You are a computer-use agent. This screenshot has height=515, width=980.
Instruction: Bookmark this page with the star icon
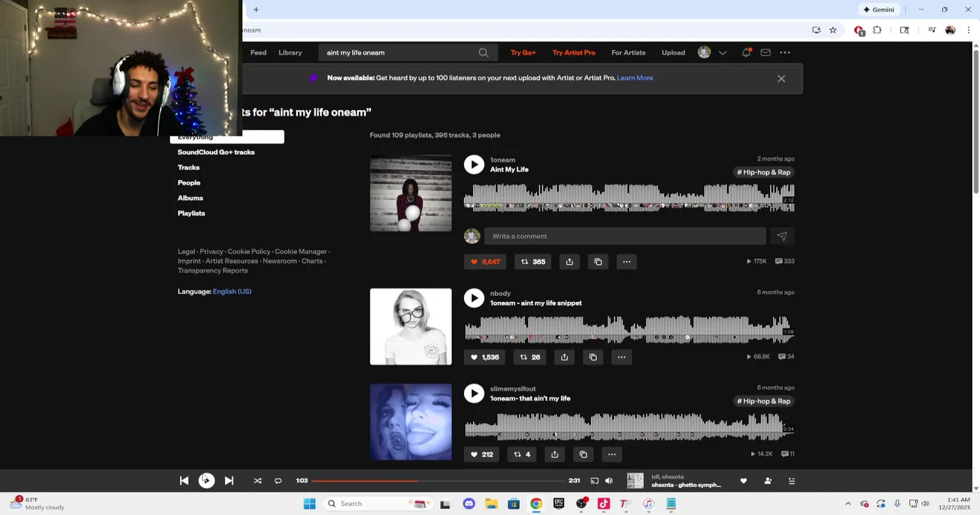pos(833,30)
